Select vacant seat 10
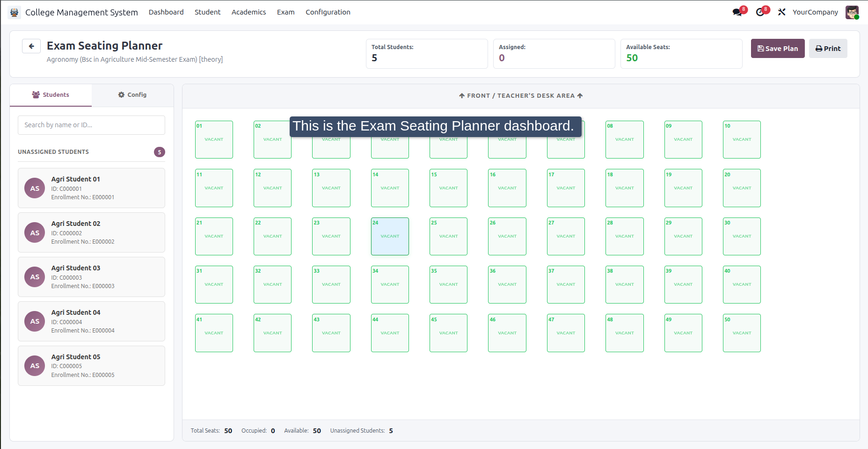Image resolution: width=868 pixels, height=449 pixels. tap(742, 139)
